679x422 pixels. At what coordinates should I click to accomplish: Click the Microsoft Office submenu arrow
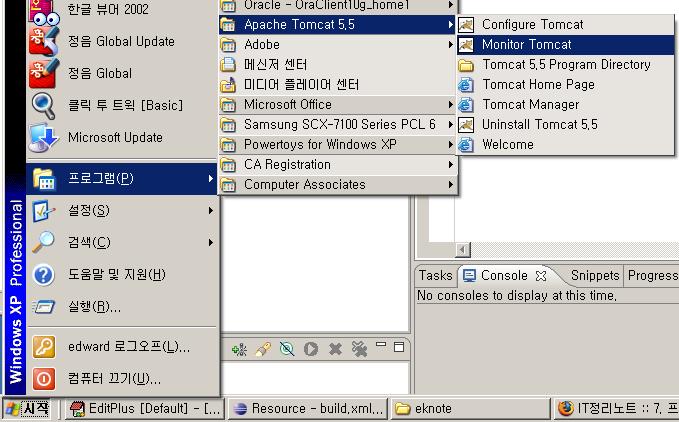click(450, 104)
